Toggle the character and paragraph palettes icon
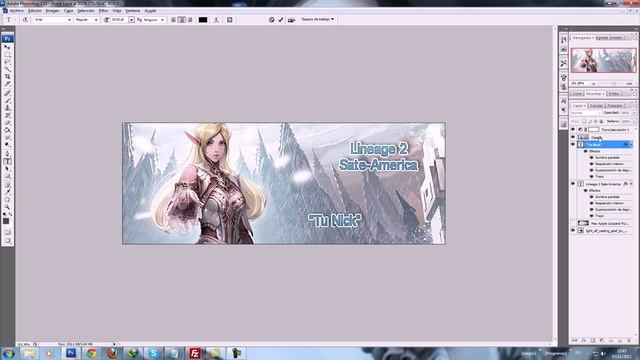The image size is (640, 360). (x=230, y=20)
